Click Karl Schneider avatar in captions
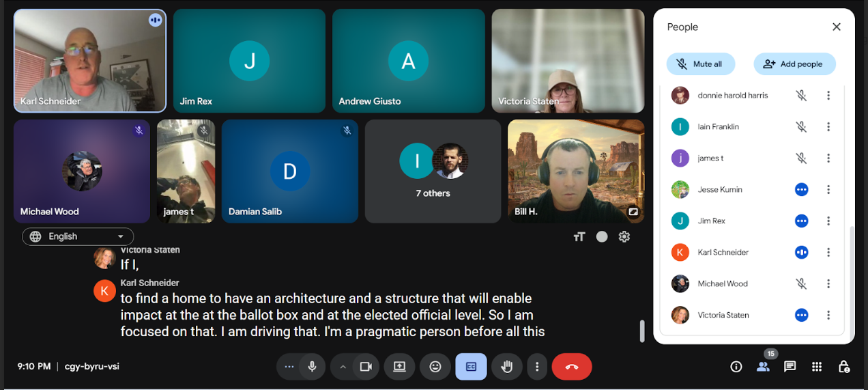868x390 pixels. coord(104,290)
